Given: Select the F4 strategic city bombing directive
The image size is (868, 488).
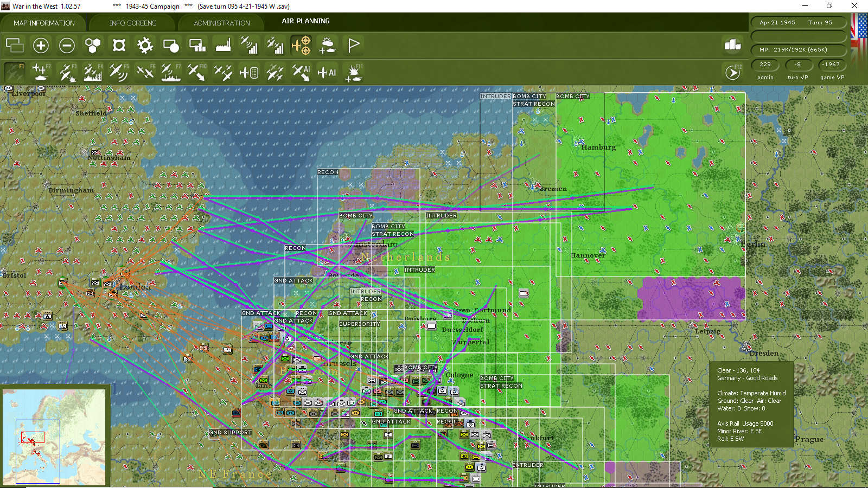Looking at the screenshot, I should coord(93,72).
